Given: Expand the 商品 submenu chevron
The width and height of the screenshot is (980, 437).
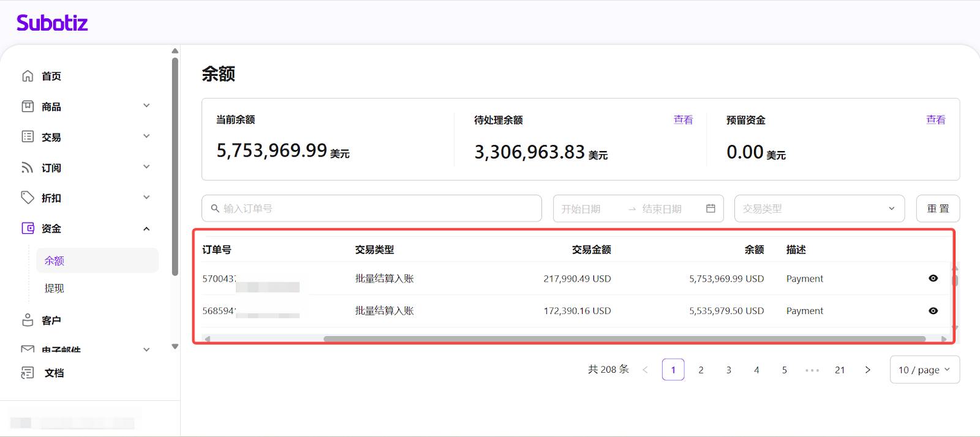Looking at the screenshot, I should coord(146,106).
